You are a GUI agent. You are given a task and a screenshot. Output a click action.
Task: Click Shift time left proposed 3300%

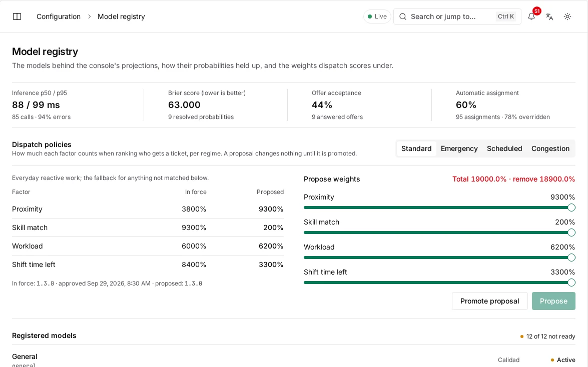(271, 264)
